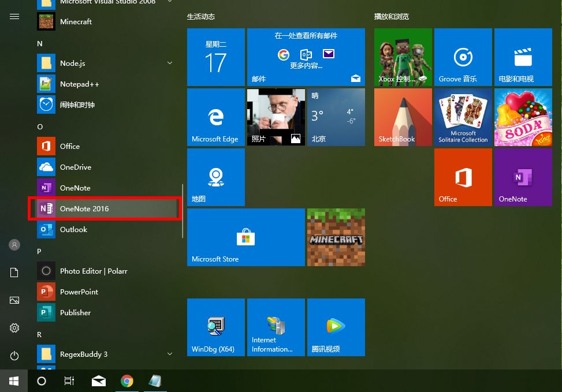Open the Groove 音乐 tile
Viewport: 562px width, 392px height.
(x=463, y=57)
